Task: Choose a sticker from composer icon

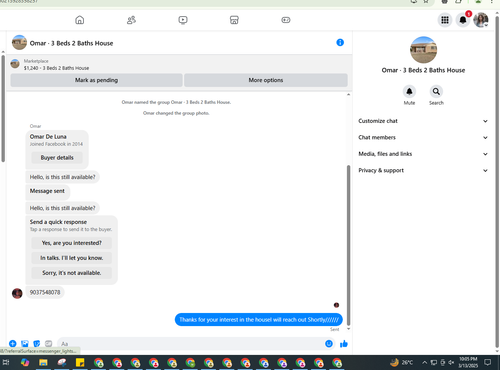Action: [37, 343]
